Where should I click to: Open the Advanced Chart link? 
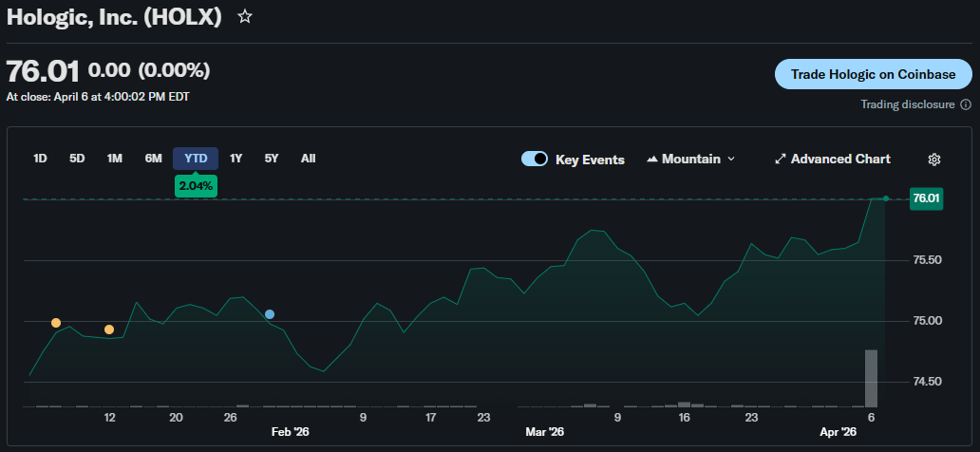pos(833,160)
